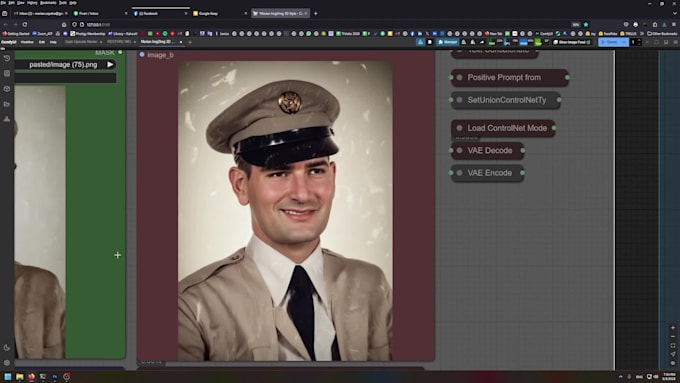680x383 pixels.
Task: Open the model library cube icon
Action: click(x=7, y=89)
